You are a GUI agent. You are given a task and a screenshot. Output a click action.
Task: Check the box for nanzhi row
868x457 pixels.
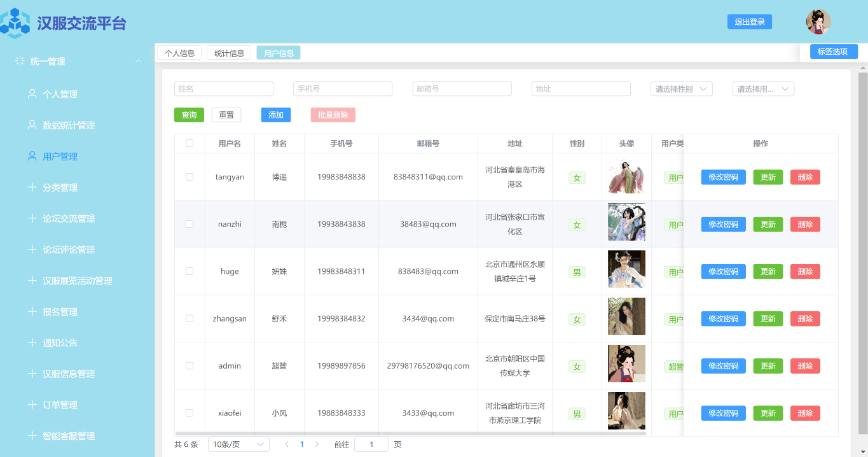point(189,224)
